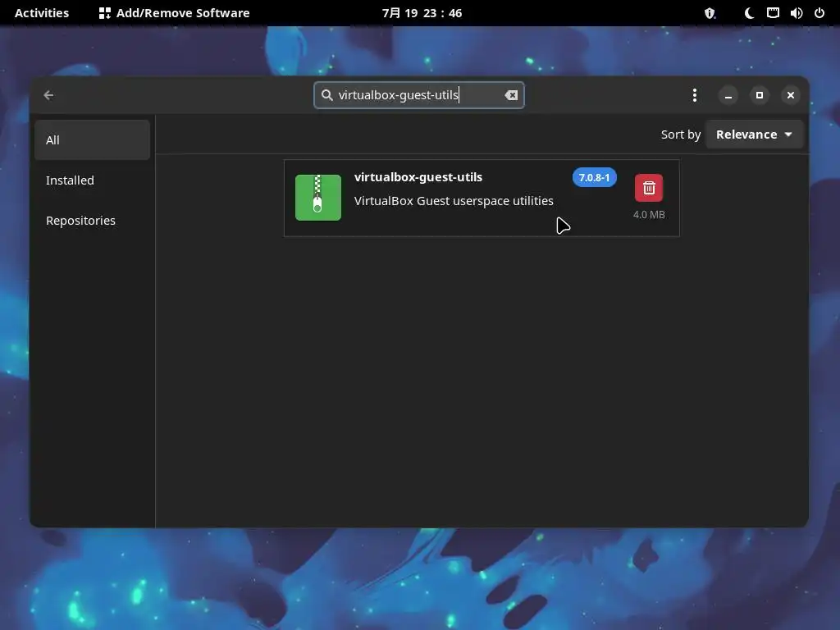Image resolution: width=840 pixels, height=630 pixels.
Task: Open the Sort by Relevance dropdown
Action: (x=755, y=135)
